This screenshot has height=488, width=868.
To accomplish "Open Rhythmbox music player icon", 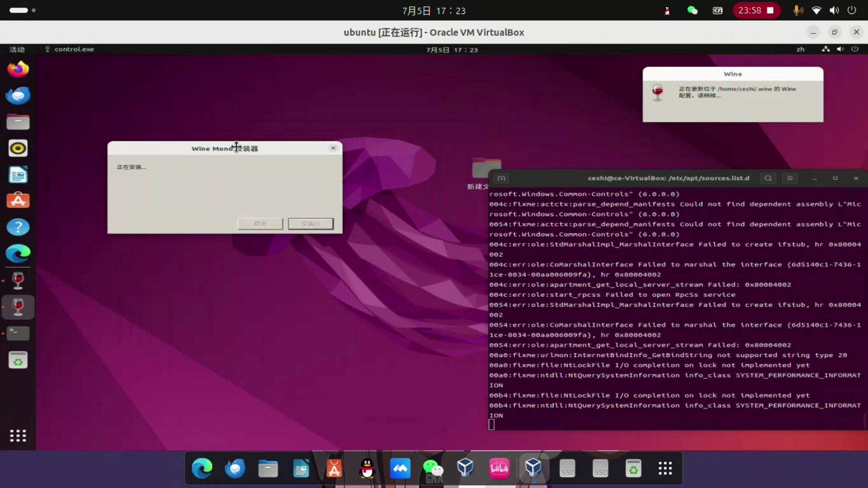I will [18, 148].
